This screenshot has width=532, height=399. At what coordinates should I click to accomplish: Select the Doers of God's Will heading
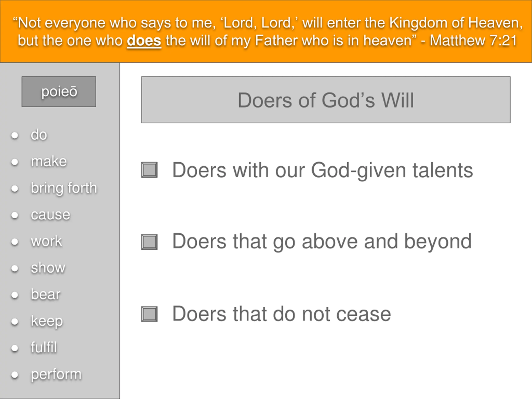point(326,100)
